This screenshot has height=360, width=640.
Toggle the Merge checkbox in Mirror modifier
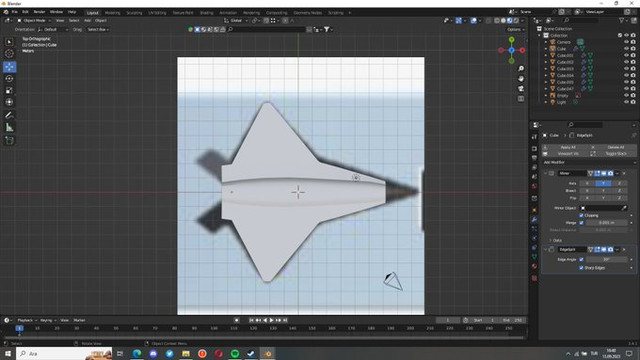pos(581,223)
